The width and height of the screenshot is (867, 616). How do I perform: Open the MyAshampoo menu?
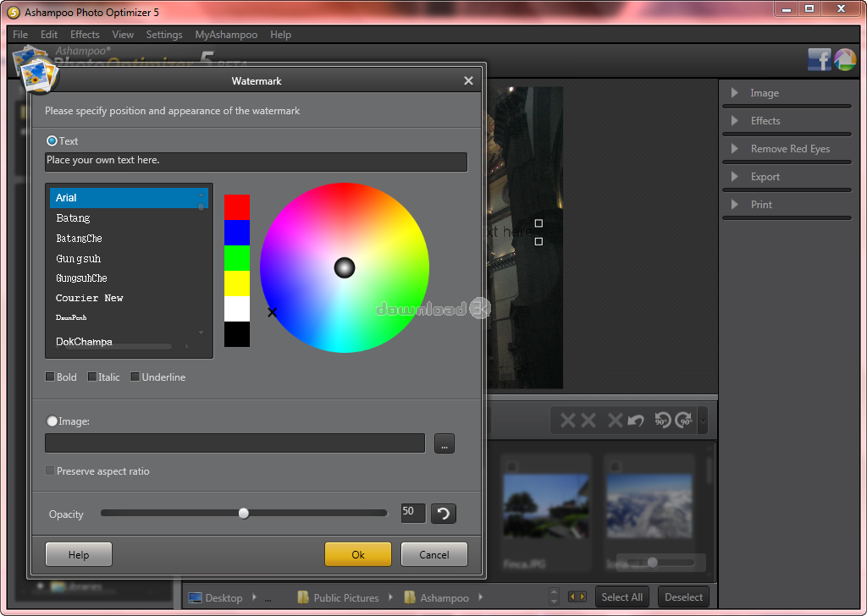pos(226,34)
